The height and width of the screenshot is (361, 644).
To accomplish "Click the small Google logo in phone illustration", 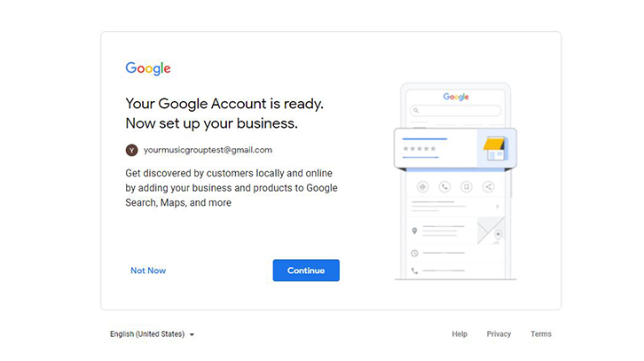I will [456, 97].
